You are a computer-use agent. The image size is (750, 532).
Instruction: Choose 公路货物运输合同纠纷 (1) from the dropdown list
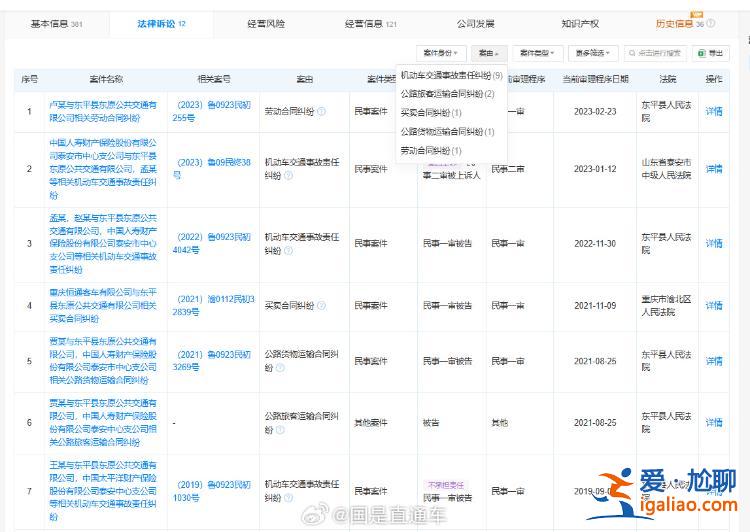[x=448, y=132]
